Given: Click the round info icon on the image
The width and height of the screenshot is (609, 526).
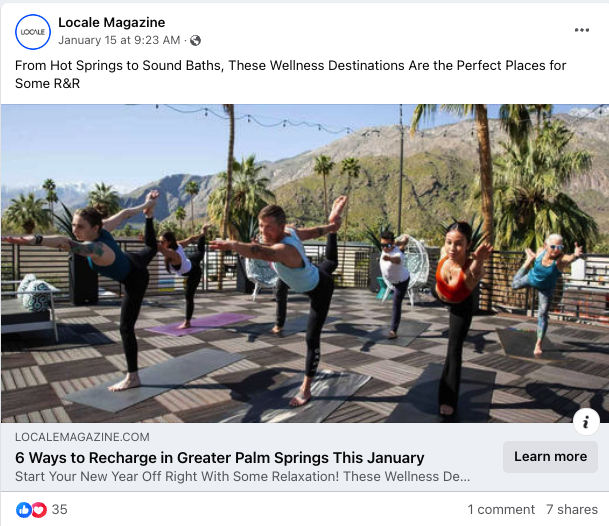Looking at the screenshot, I should [586, 421].
